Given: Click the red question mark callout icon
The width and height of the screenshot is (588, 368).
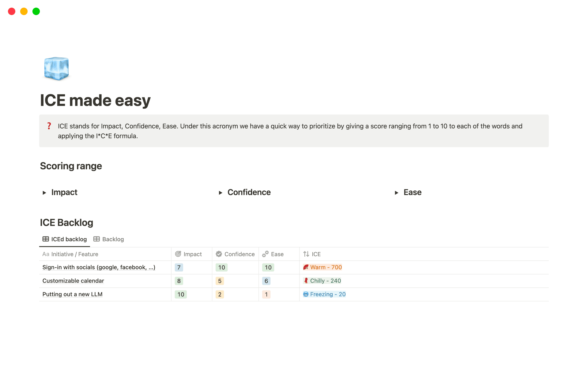Looking at the screenshot, I should point(49,126).
